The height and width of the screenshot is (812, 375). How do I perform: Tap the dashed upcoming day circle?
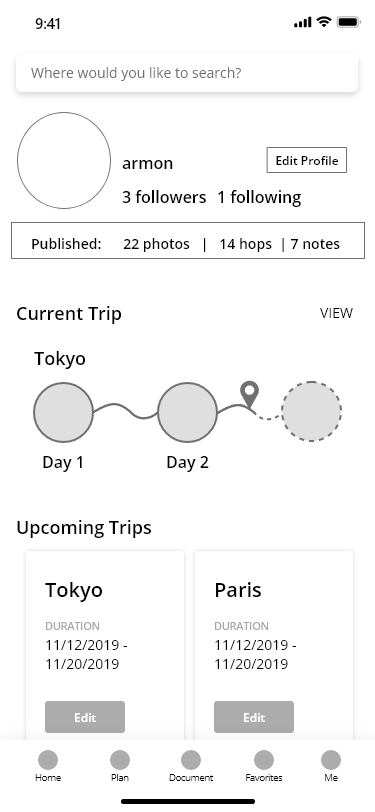point(311,412)
